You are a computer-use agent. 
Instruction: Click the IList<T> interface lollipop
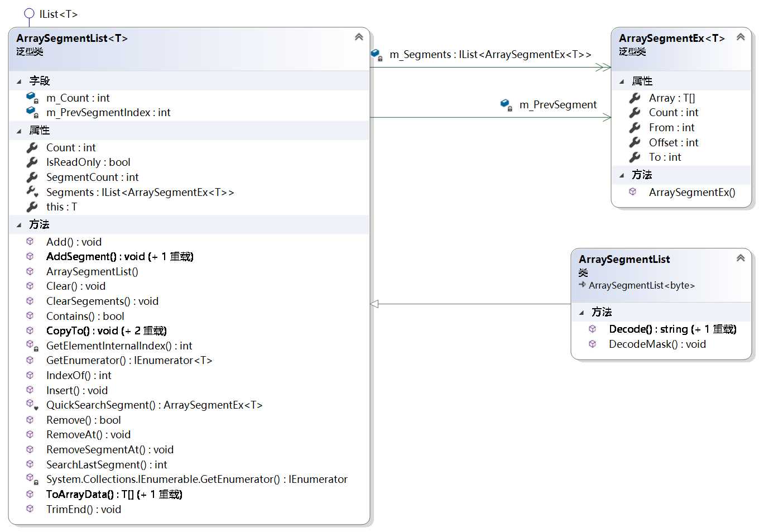pos(29,13)
